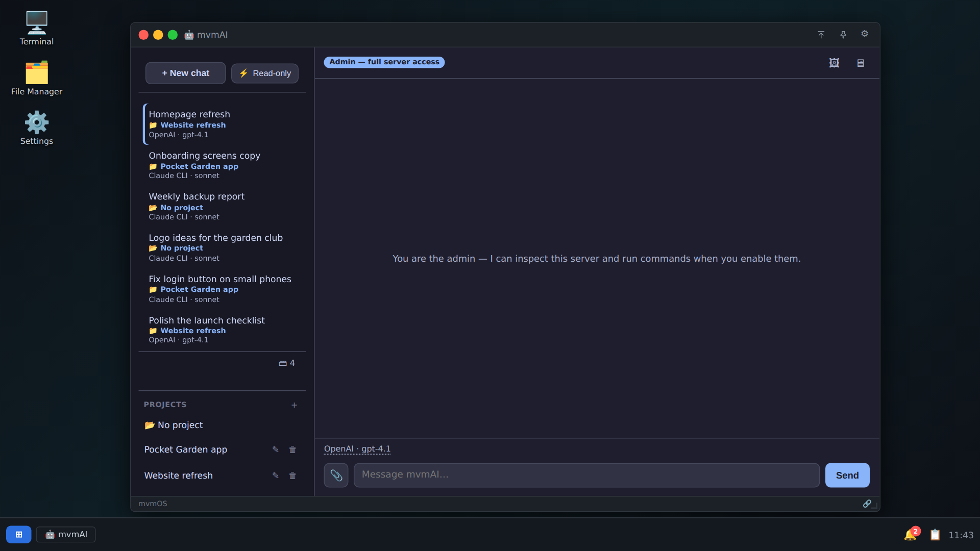The width and height of the screenshot is (980, 551).
Task: Open the notifications bell in taskbar
Action: tap(911, 534)
